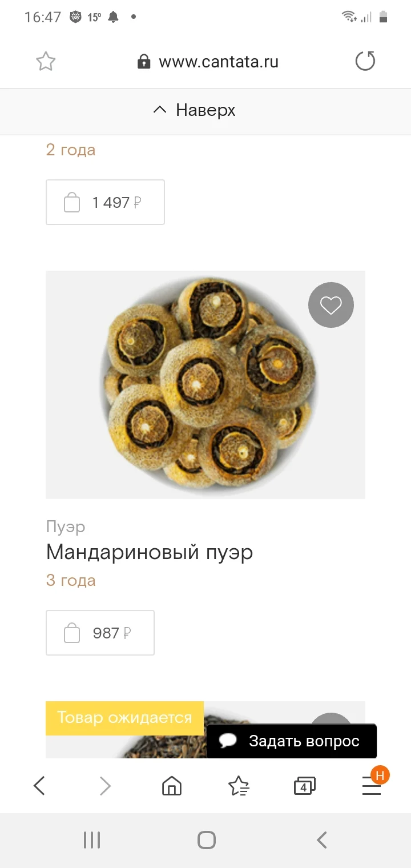Open Android recent apps button
Viewport: 411px width, 868px height.
tap(92, 840)
